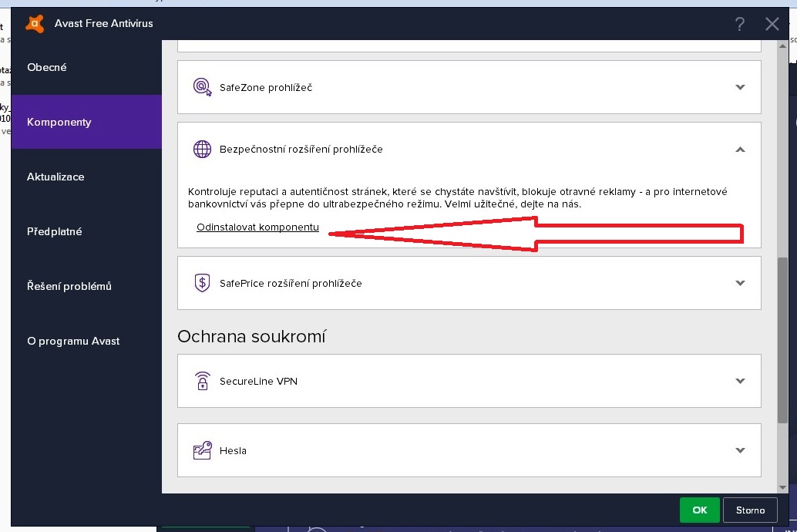Viewport: 797px width, 532px height.
Task: Expand the SafeZone prohlížeč section
Action: (x=740, y=87)
